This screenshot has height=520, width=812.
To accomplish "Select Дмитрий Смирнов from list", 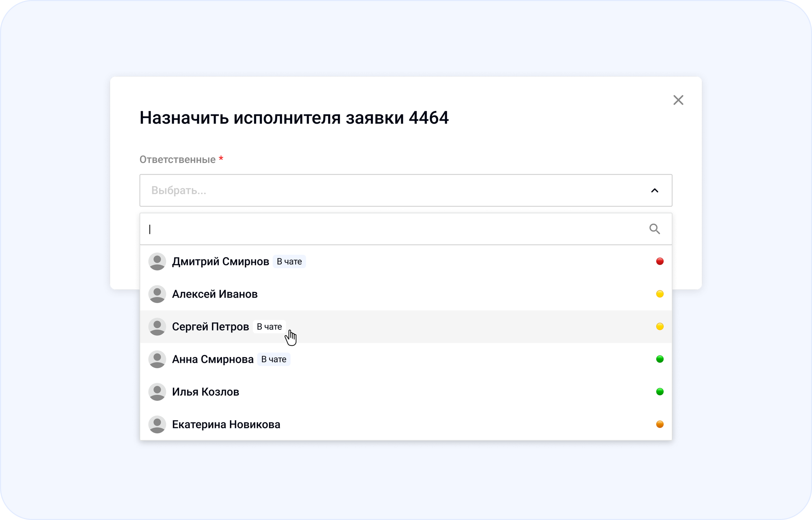I will click(x=406, y=261).
